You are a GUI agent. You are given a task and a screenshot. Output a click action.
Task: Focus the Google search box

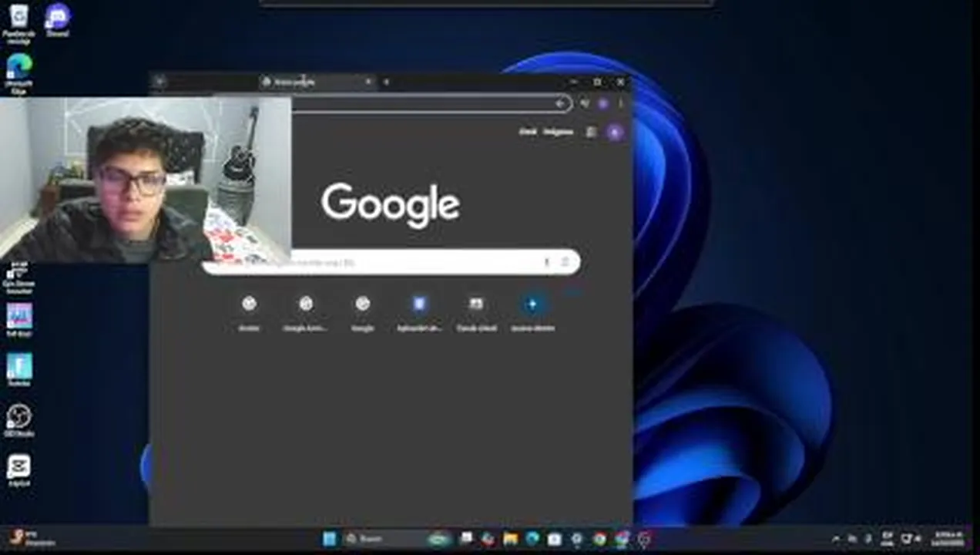coord(391,262)
